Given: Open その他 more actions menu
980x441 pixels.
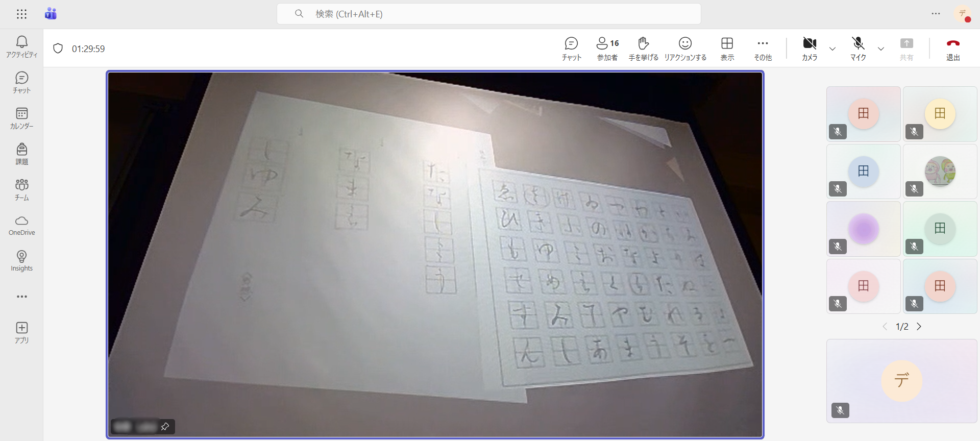Looking at the screenshot, I should pos(763,49).
